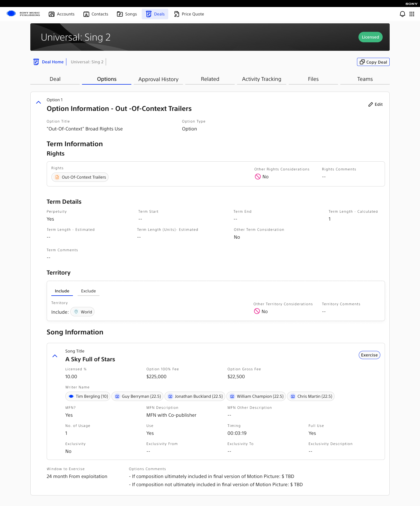Image resolution: width=420 pixels, height=506 pixels.
Task: Click the Licensed status badge
Action: tap(370, 37)
